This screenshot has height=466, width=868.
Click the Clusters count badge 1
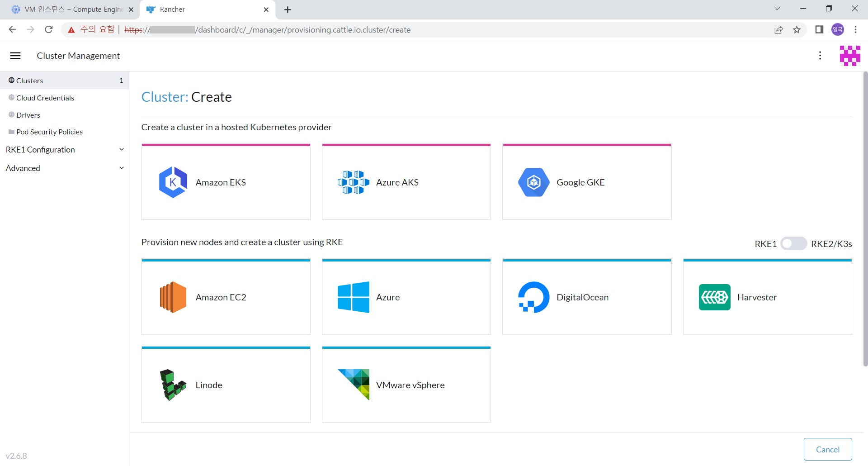click(121, 81)
